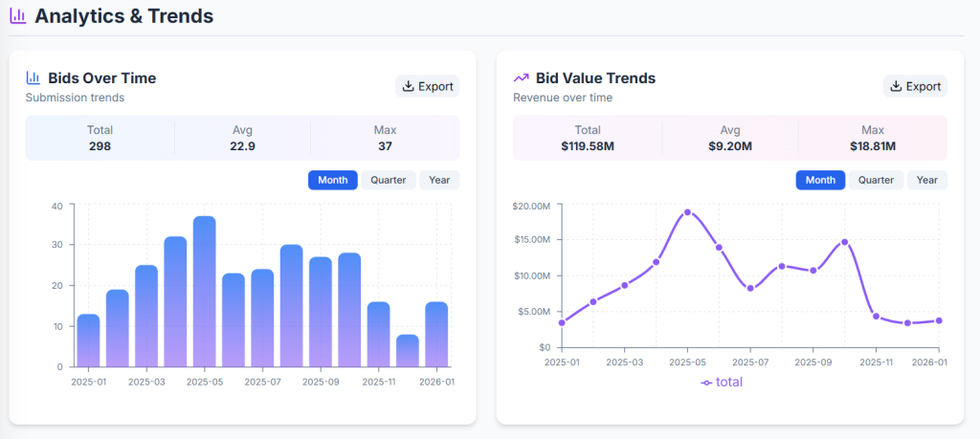Image resolution: width=980 pixels, height=439 pixels.
Task: Click the 2026-01 data point on line chart
Action: click(939, 320)
